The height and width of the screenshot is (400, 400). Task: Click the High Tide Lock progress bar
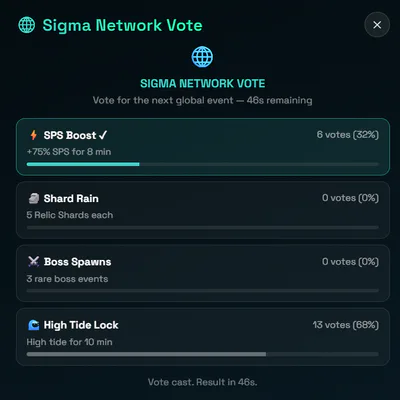203,354
